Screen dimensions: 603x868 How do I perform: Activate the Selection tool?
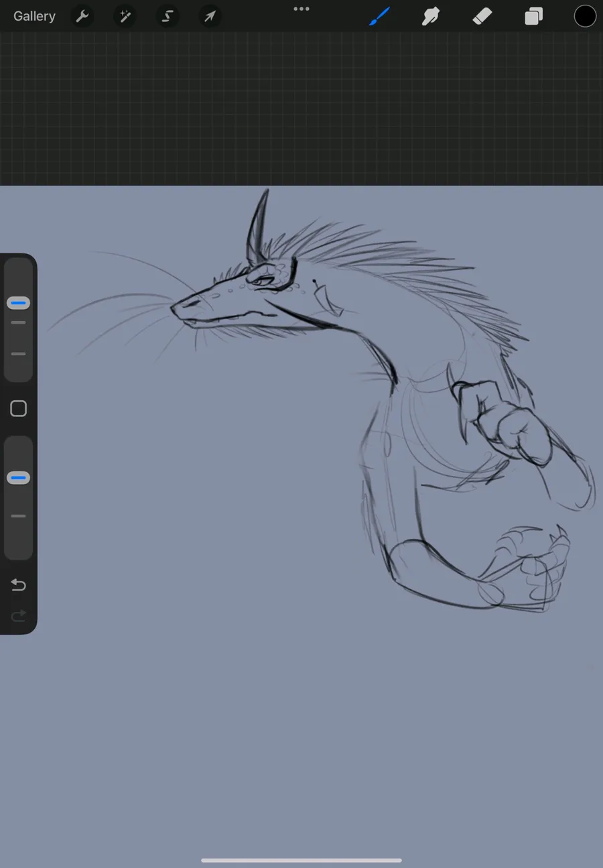[x=167, y=16]
